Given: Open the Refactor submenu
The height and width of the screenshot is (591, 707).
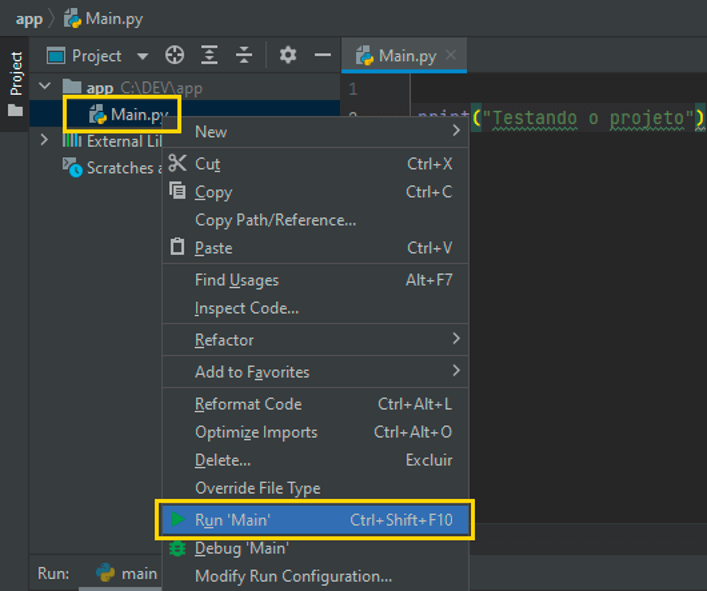Looking at the screenshot, I should (x=315, y=339).
